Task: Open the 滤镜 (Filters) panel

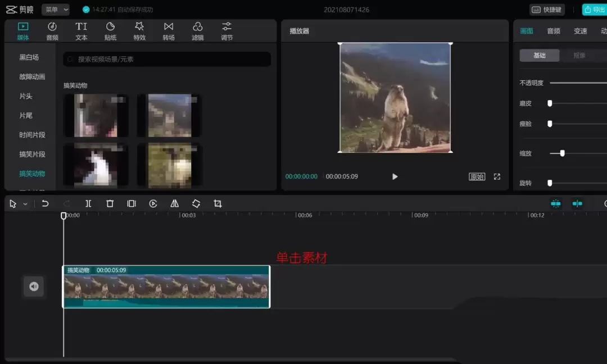Action: pos(197,30)
